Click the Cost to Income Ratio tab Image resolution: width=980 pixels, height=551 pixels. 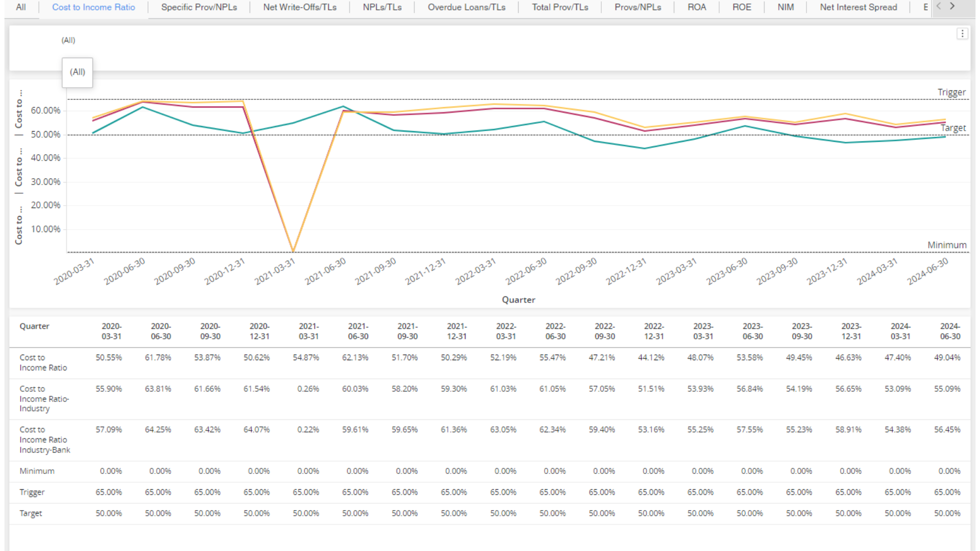pyautogui.click(x=93, y=8)
